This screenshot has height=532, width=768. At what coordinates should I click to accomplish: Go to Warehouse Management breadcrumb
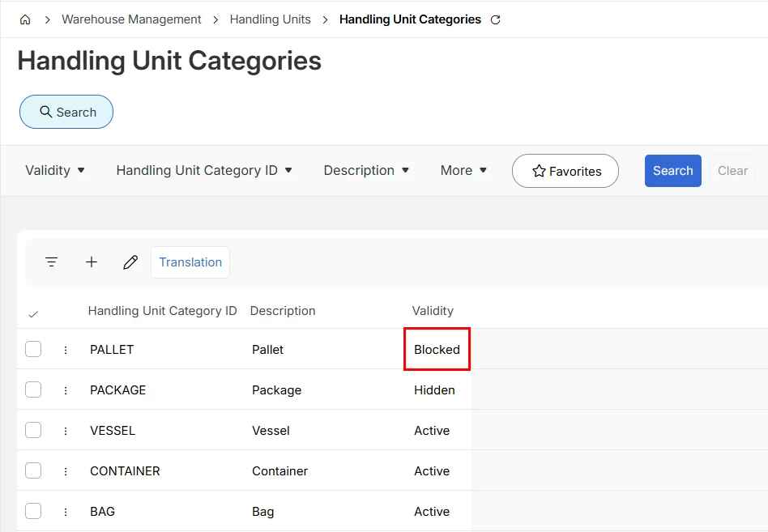(131, 19)
